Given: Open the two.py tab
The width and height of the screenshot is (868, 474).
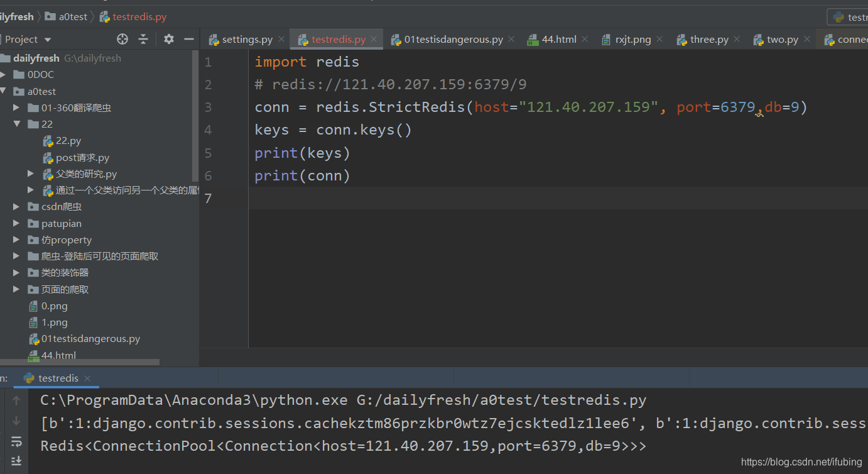Looking at the screenshot, I should click(782, 39).
